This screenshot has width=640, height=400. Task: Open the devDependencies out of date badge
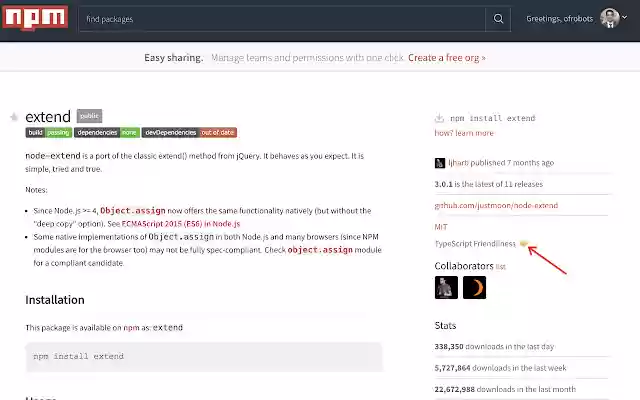pos(189,132)
